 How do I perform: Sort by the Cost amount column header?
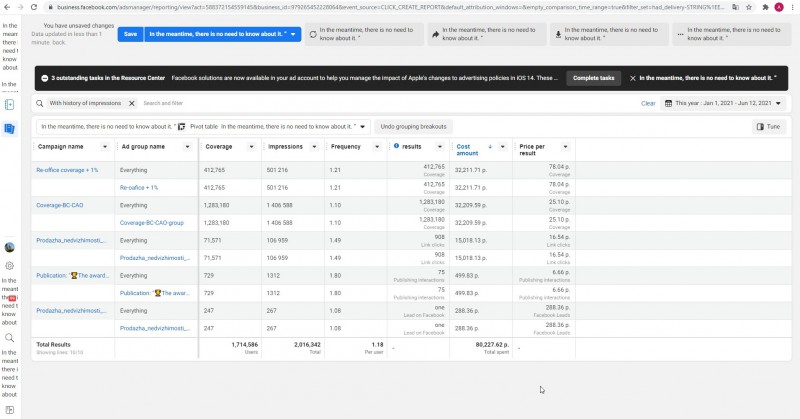pos(467,150)
